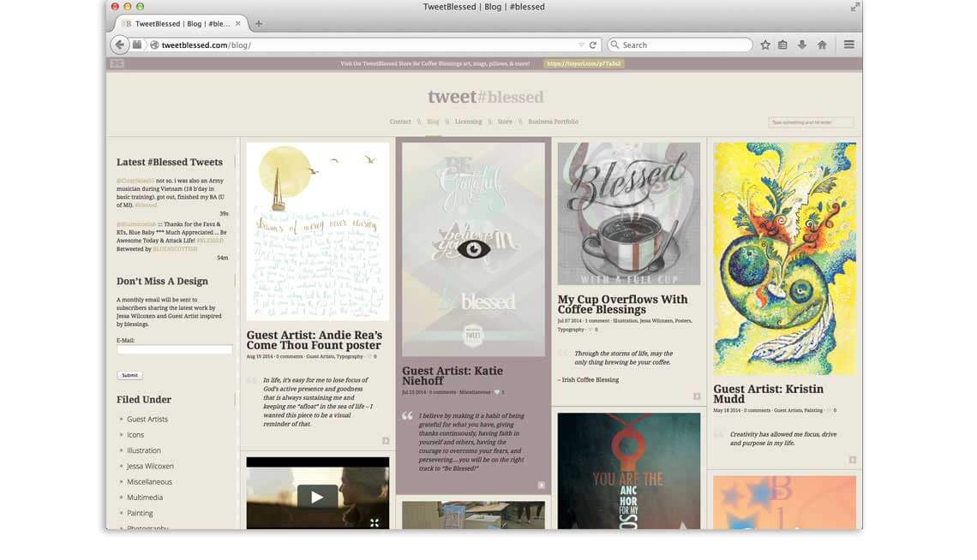977x560 pixels.
Task: Open the Blessed coffee cup illustration thumbnail
Action: point(628,213)
